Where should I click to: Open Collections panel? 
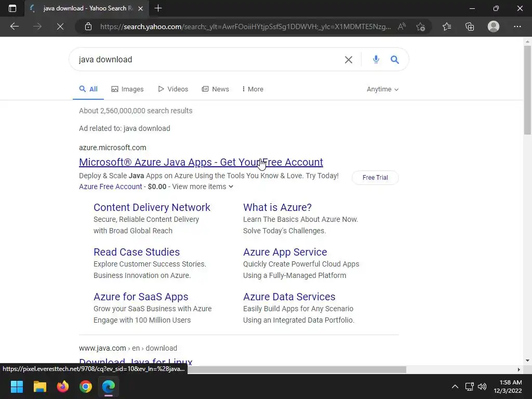(x=470, y=26)
